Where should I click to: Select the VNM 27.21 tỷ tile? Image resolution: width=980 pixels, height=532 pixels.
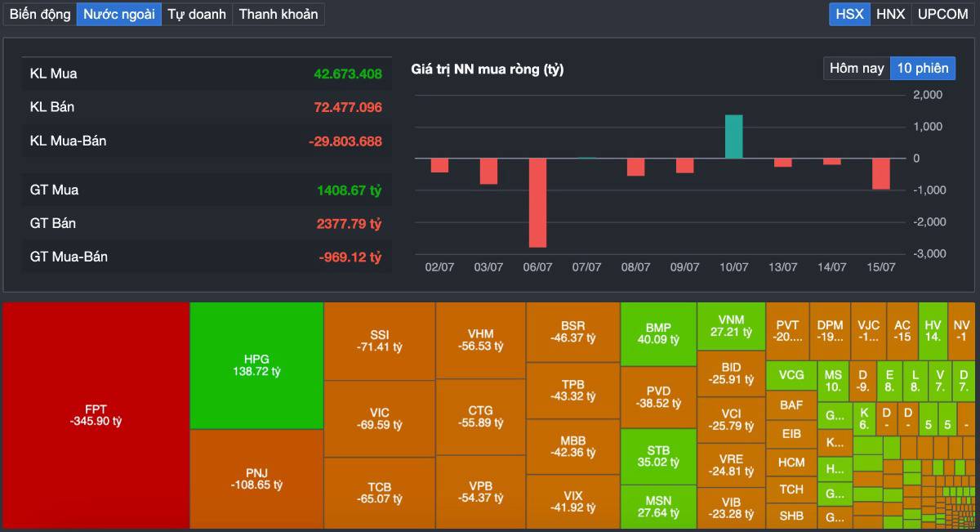[731, 326]
